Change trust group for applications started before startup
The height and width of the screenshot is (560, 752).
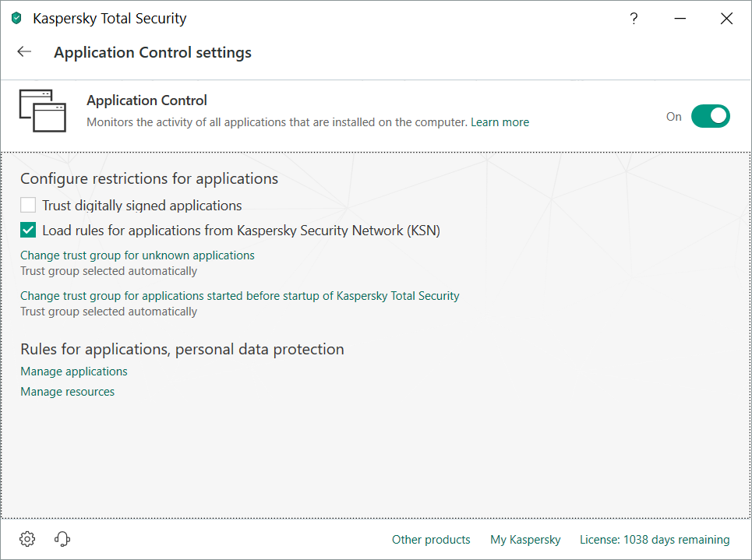[239, 296]
